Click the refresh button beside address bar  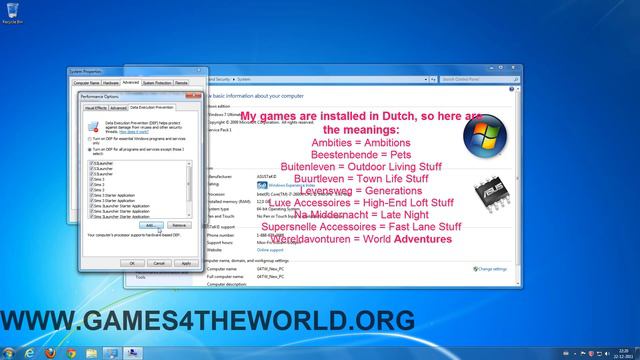(x=433, y=79)
